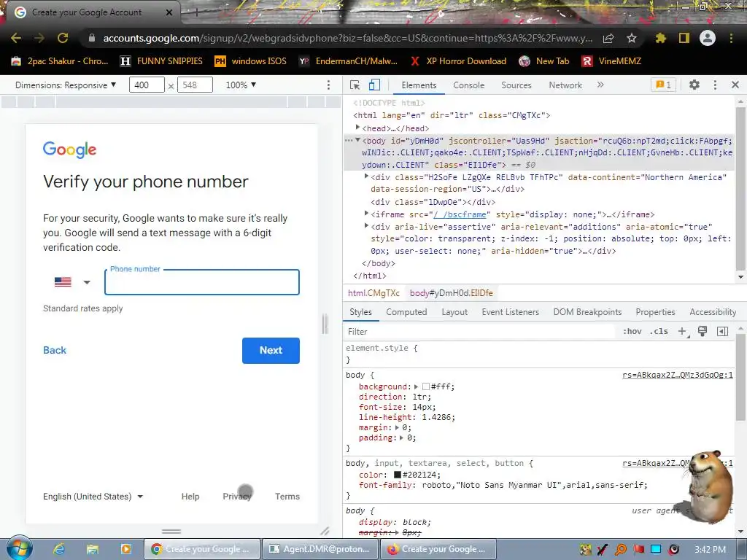This screenshot has width=747, height=560.
Task: Open Chrome three-dot menu
Action: click(x=731, y=38)
